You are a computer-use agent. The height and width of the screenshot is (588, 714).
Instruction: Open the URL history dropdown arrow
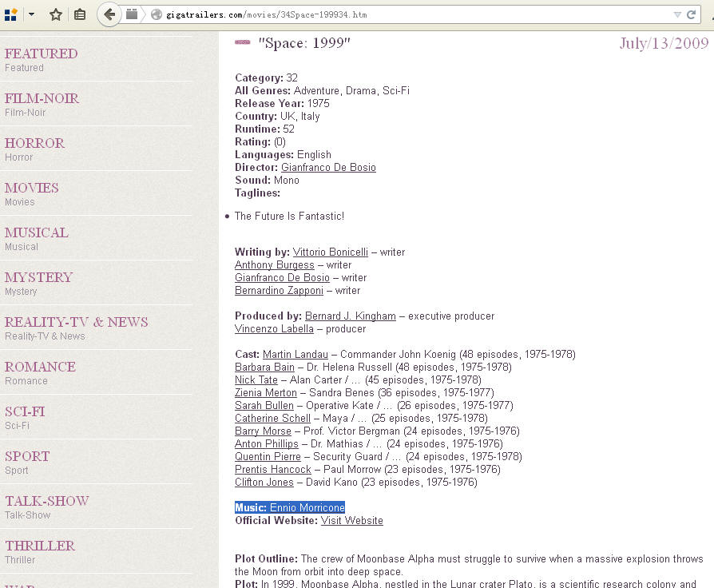pyautogui.click(x=677, y=14)
